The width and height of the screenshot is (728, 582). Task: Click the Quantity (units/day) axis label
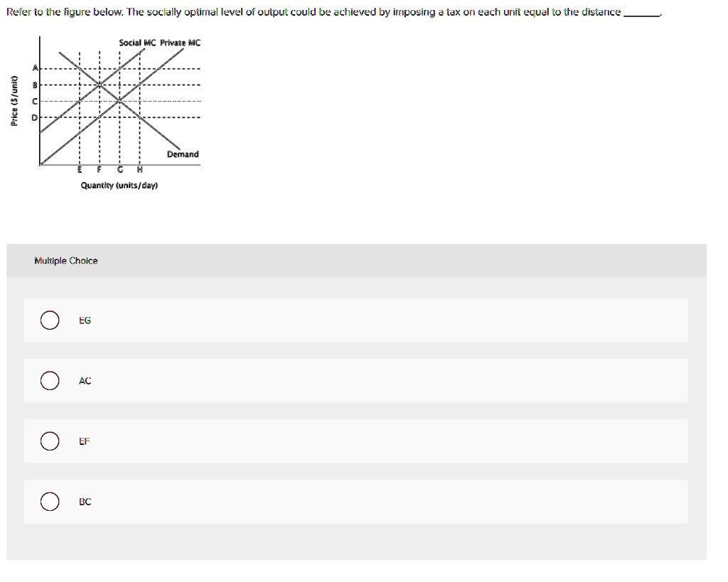[118, 184]
